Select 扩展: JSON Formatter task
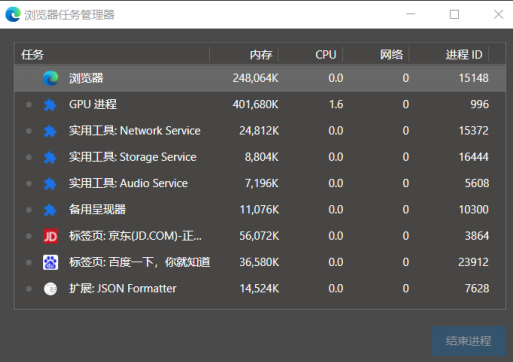Screen dimensions: 513x362 [x=123, y=289]
